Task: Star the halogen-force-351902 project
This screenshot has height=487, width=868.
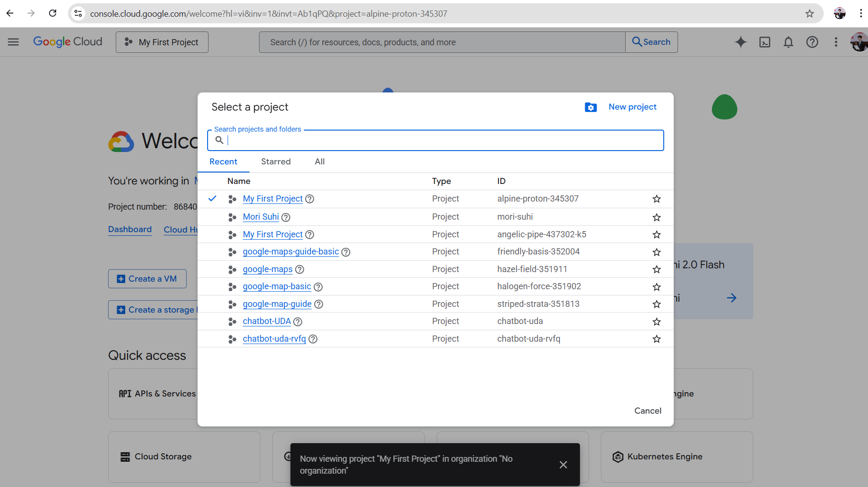Action: [x=657, y=286]
